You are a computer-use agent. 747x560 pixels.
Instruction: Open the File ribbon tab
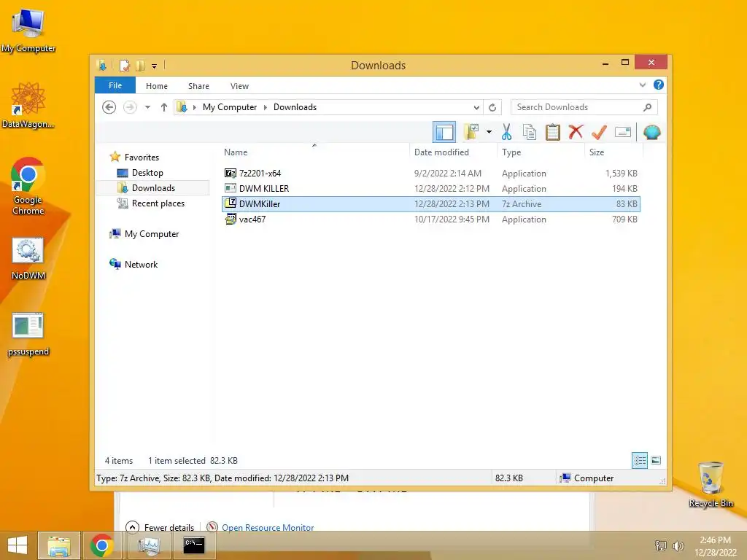(115, 85)
